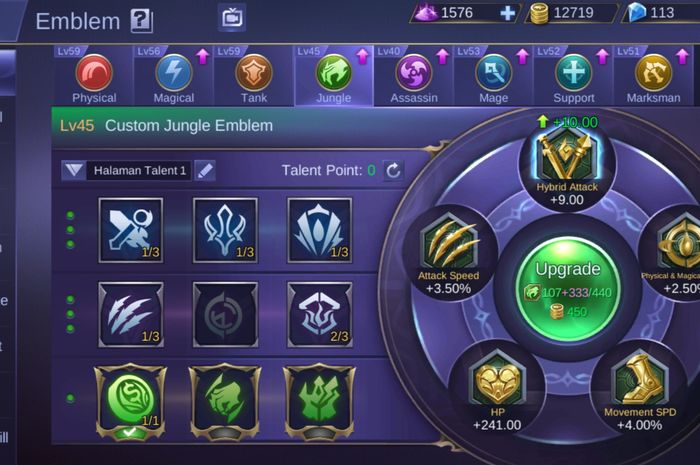Image resolution: width=700 pixels, height=465 pixels.
Task: Switch to the Marksman emblem tab
Action: 653,76
